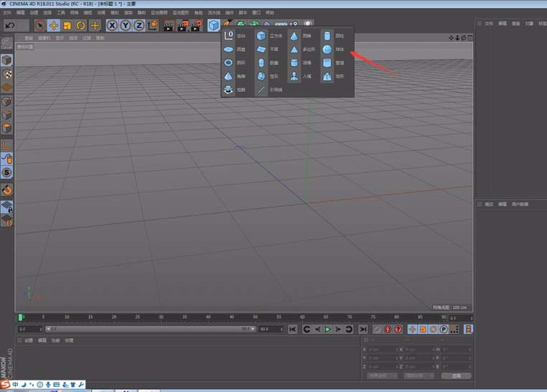The image size is (547, 392).
Task: Add a Landscape primitive object
Action: 327,76
